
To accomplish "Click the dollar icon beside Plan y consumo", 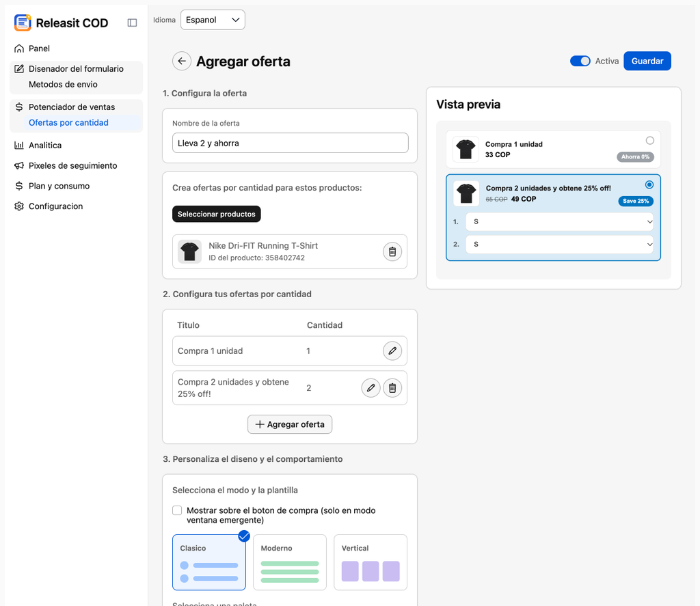I will [x=18, y=186].
